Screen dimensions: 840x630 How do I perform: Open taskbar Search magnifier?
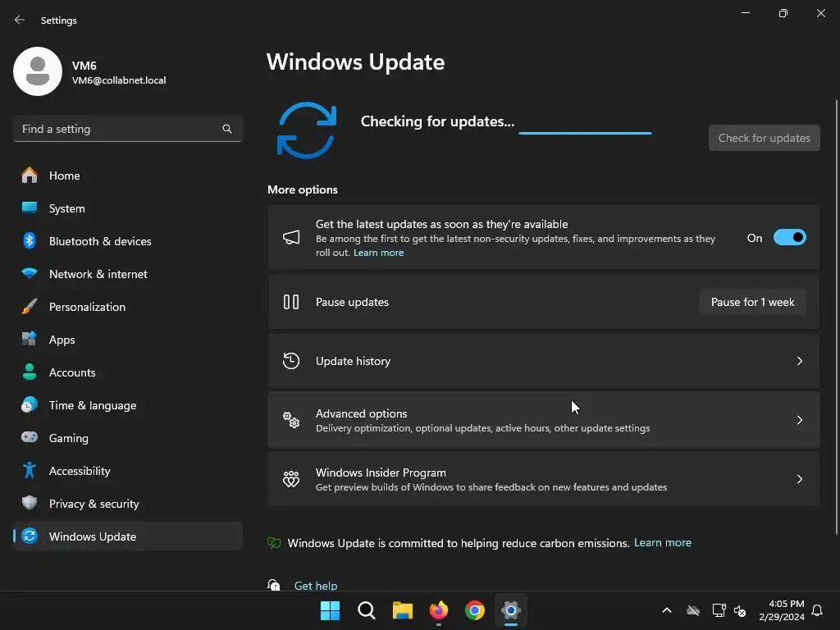[x=367, y=610]
